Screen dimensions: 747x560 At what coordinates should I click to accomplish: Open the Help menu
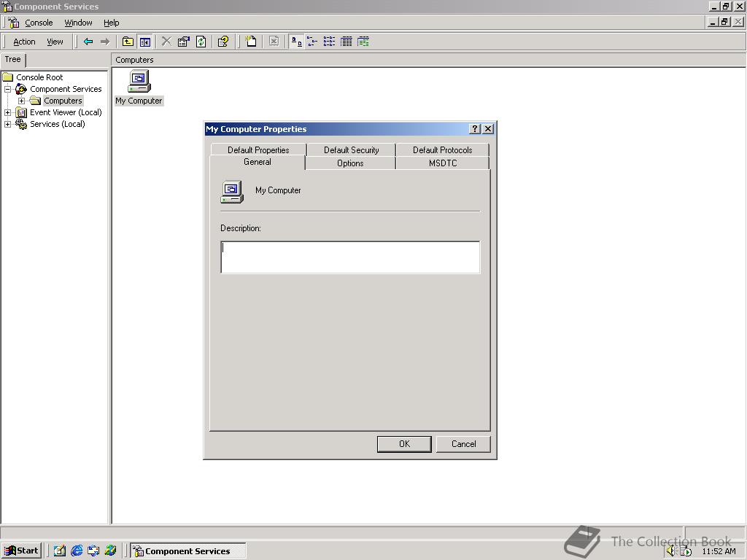click(112, 23)
